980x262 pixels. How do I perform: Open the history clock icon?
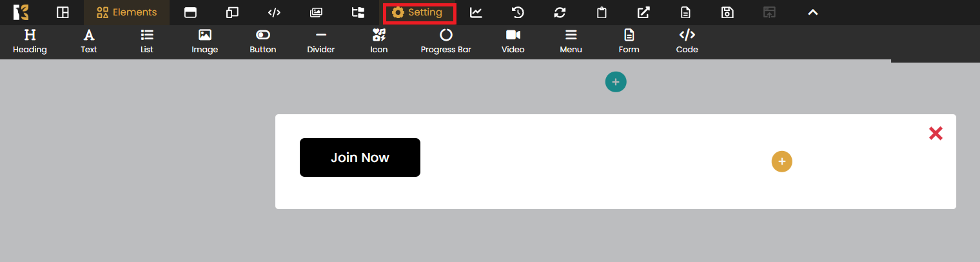pos(518,13)
